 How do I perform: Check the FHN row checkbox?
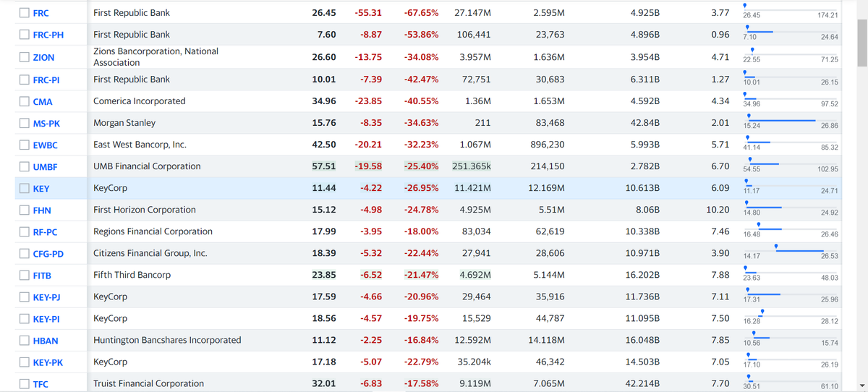[25, 210]
